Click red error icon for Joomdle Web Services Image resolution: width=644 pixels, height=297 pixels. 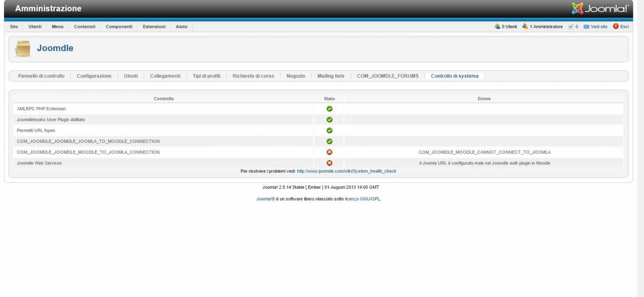pyautogui.click(x=329, y=163)
